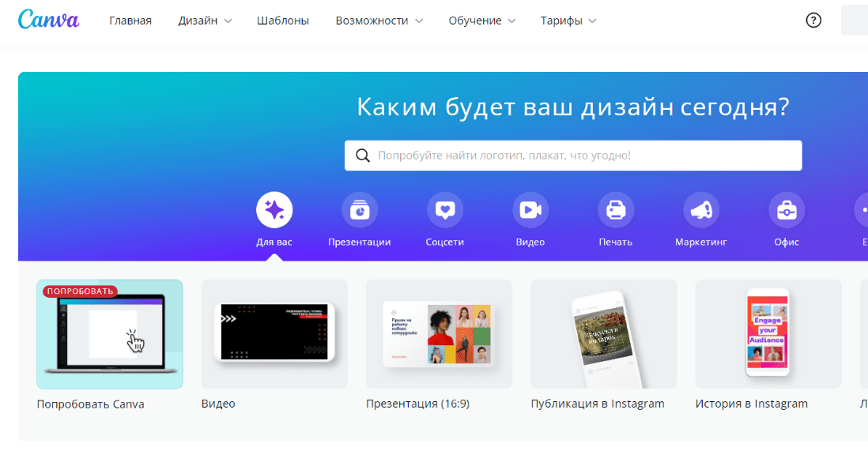Expand the 'Возможности' dropdown menu
This screenshot has width=868, height=466.
click(379, 21)
